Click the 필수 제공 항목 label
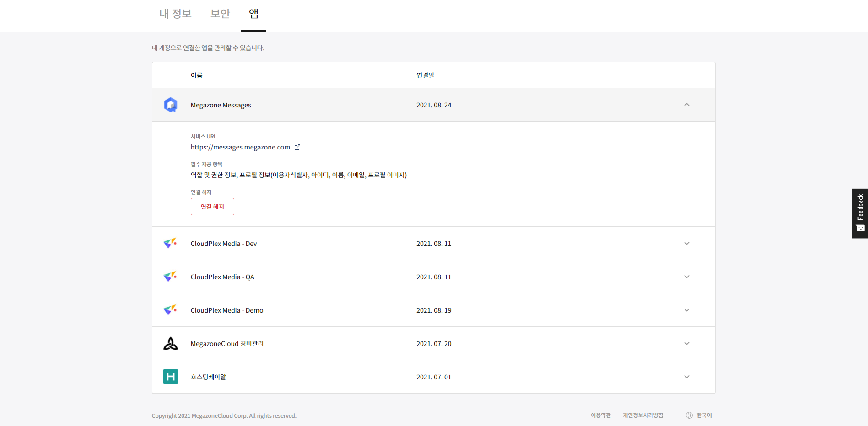Screen dimensions: 868x426 click(206, 164)
